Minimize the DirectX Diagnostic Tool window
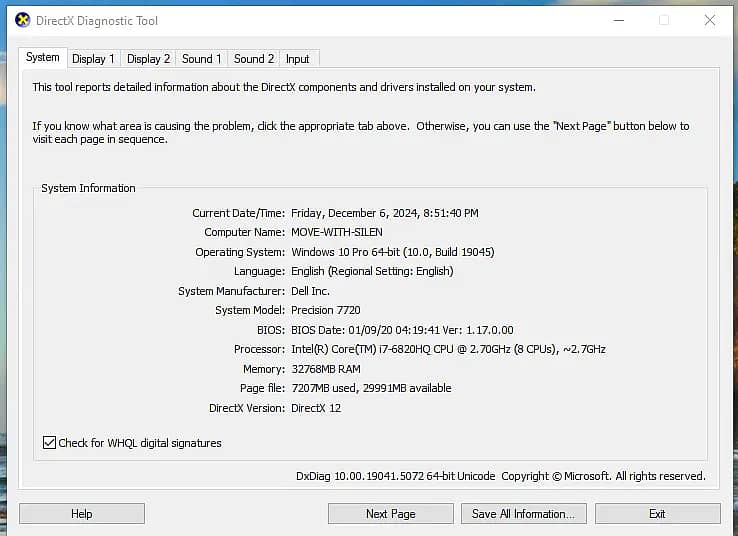The height and width of the screenshot is (536, 738). (x=618, y=20)
